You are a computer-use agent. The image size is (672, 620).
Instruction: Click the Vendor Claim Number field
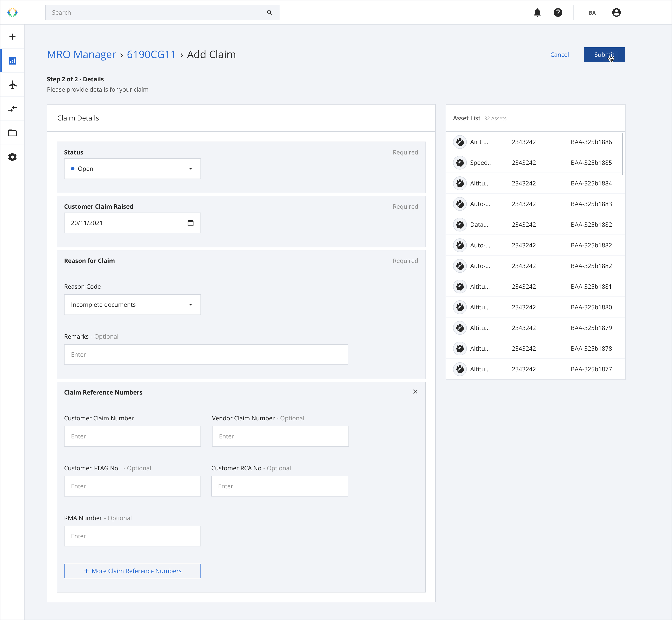280,436
